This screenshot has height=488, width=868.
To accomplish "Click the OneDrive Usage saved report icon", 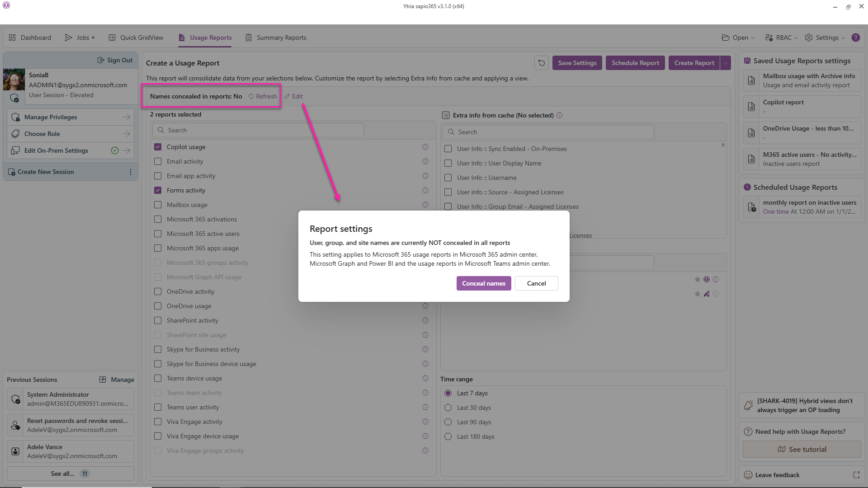I will (751, 133).
